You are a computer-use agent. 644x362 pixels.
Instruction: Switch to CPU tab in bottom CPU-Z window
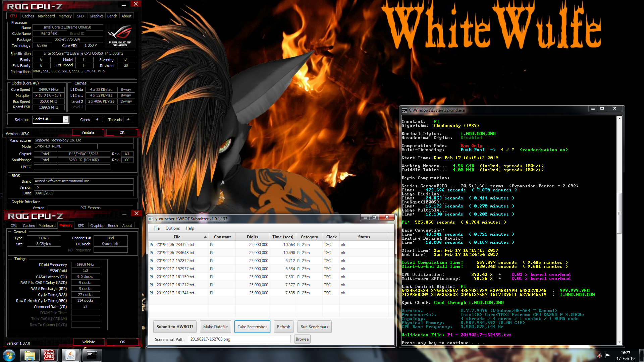coord(14,226)
